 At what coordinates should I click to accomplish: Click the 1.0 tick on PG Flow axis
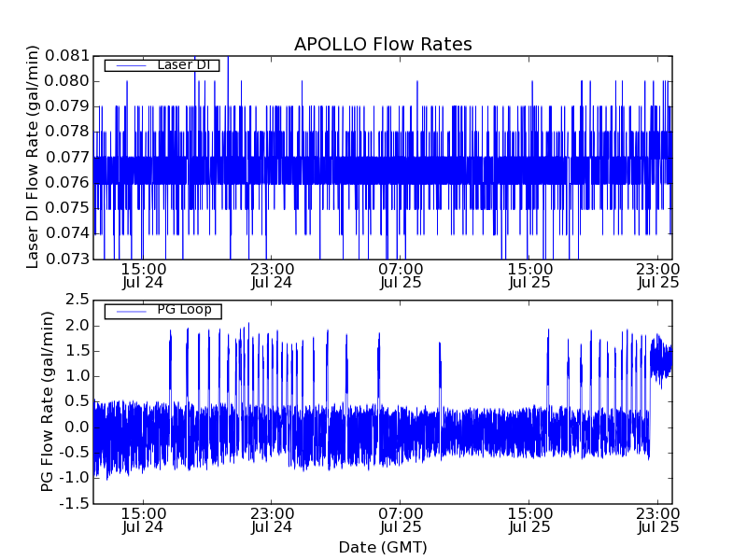(78, 376)
